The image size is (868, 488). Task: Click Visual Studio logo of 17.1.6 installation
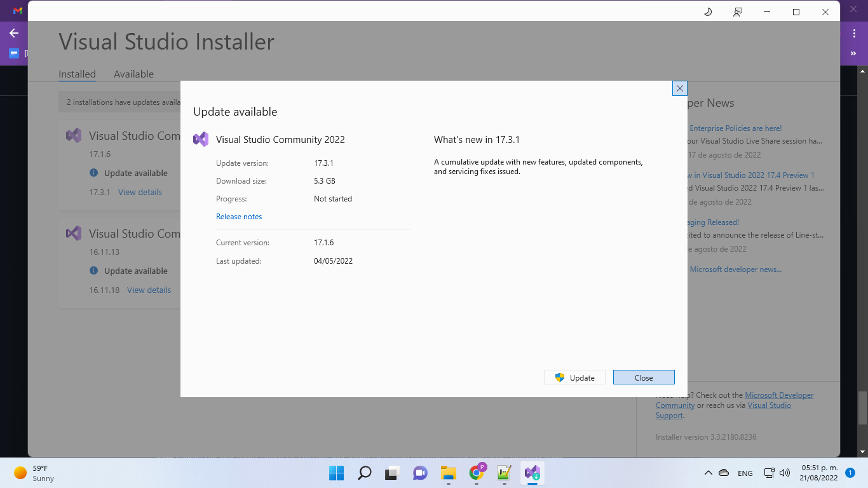[74, 135]
